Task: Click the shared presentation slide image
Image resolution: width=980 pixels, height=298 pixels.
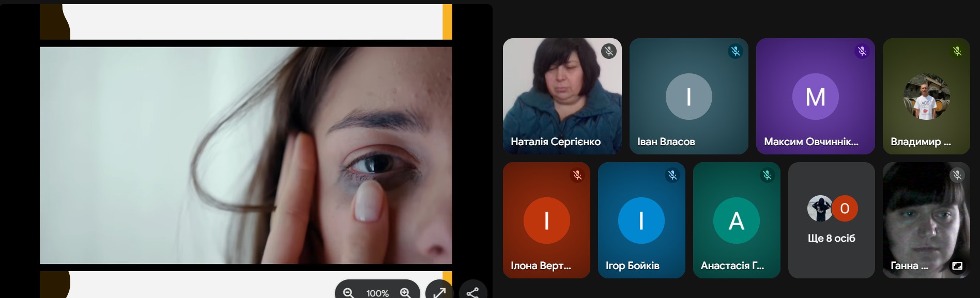Action: pyautogui.click(x=246, y=155)
